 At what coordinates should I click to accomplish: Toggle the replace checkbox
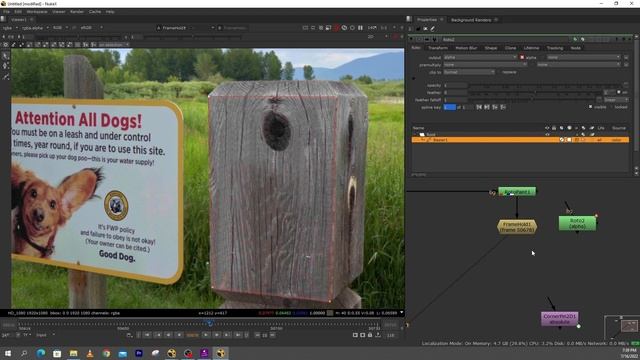(x=499, y=72)
